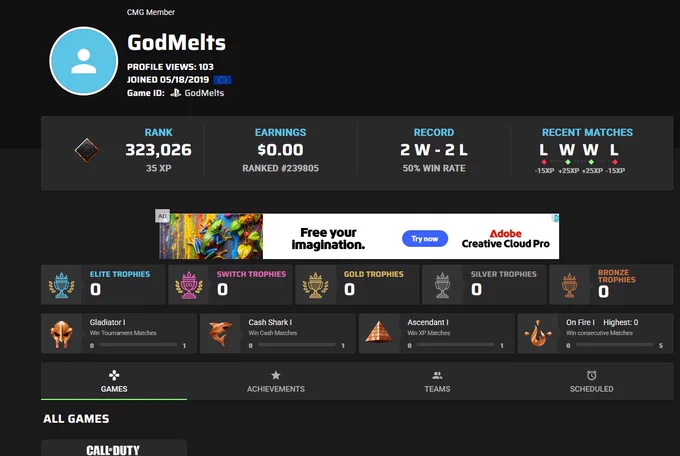Click the Cash Shark I shark icon
Screen dimensions: 680x456
click(x=220, y=334)
